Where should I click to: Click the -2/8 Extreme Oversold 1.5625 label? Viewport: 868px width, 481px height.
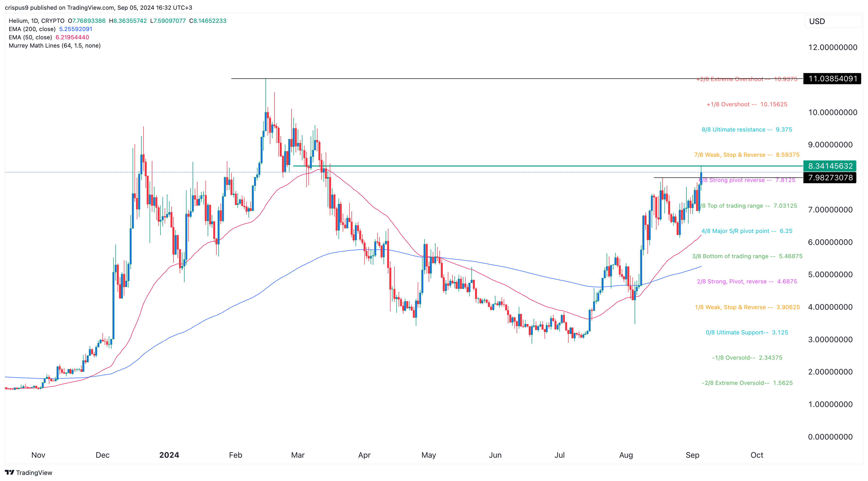click(x=747, y=383)
